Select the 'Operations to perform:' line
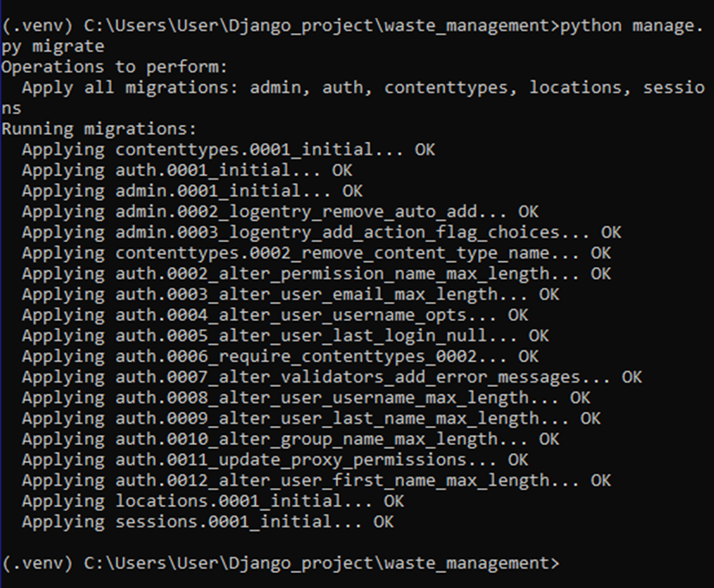Screen dimensions: 714x588 coord(114,67)
